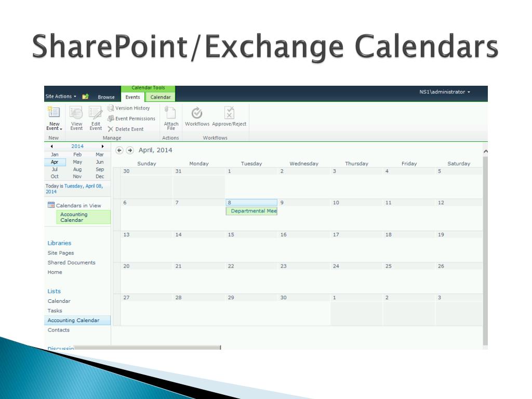Switch to the Calendar ribbon tab
532x399 pixels.
(x=161, y=97)
